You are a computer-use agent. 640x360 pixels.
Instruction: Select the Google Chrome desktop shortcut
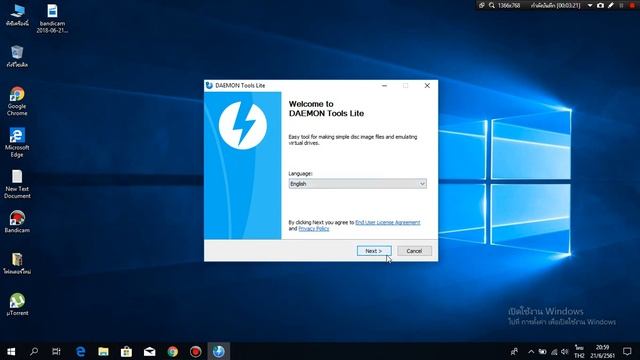pyautogui.click(x=17, y=101)
